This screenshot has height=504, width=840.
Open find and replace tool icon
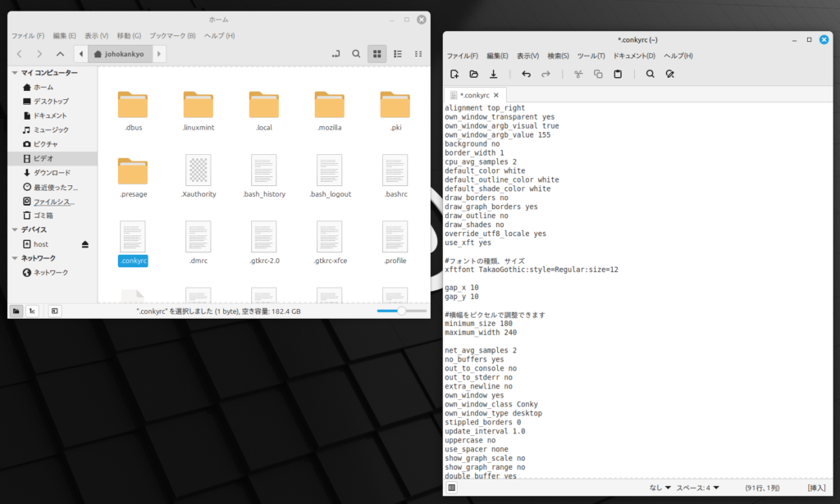(669, 74)
